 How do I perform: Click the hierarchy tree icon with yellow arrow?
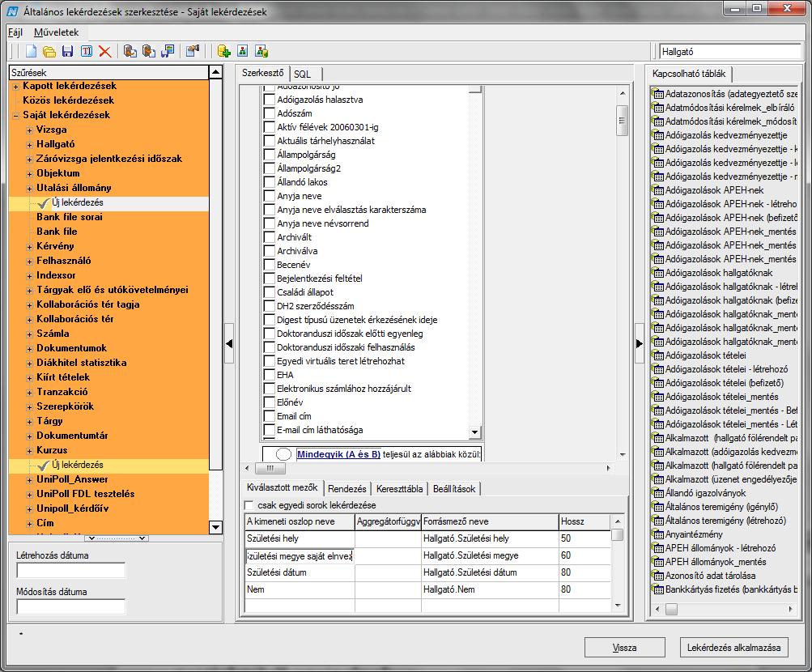261,51
